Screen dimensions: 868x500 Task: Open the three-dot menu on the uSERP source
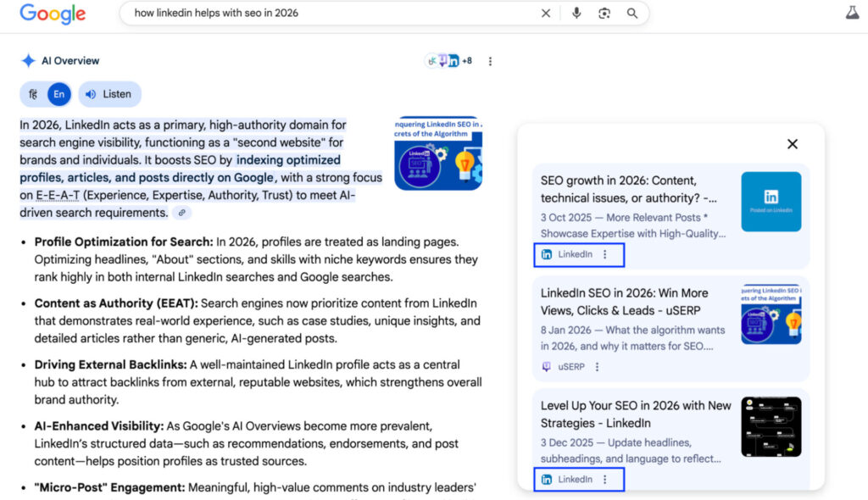click(x=598, y=366)
